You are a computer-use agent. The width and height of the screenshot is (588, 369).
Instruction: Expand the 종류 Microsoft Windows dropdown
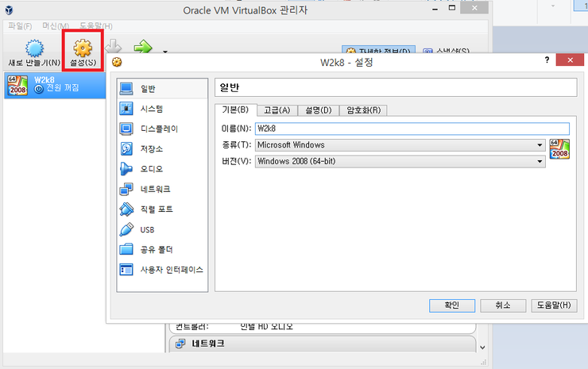click(540, 145)
